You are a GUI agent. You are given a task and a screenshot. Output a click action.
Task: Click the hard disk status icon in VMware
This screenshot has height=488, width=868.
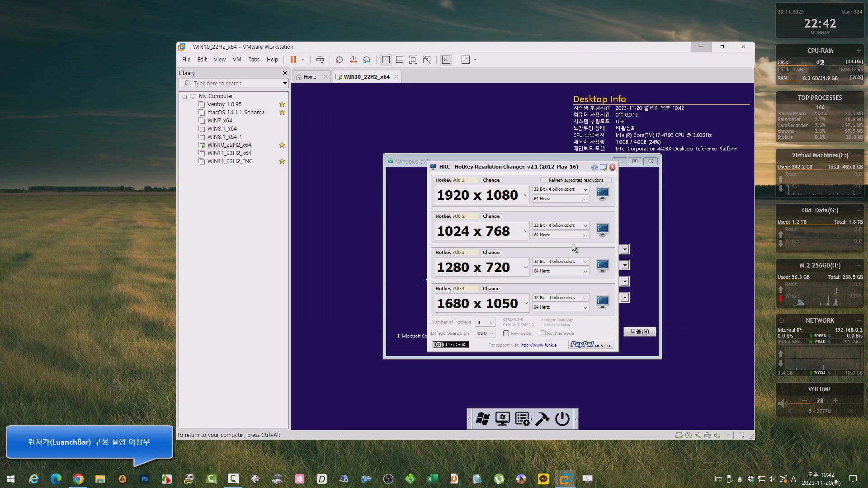679,436
